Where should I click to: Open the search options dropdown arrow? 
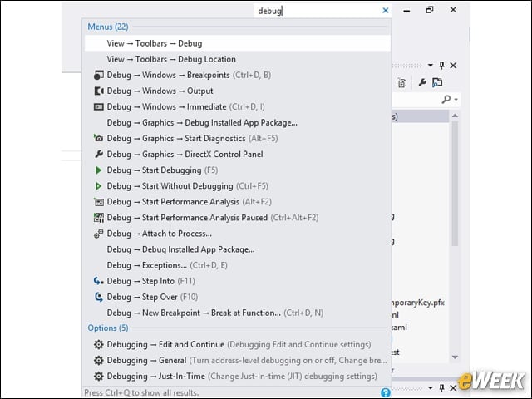pos(456,100)
